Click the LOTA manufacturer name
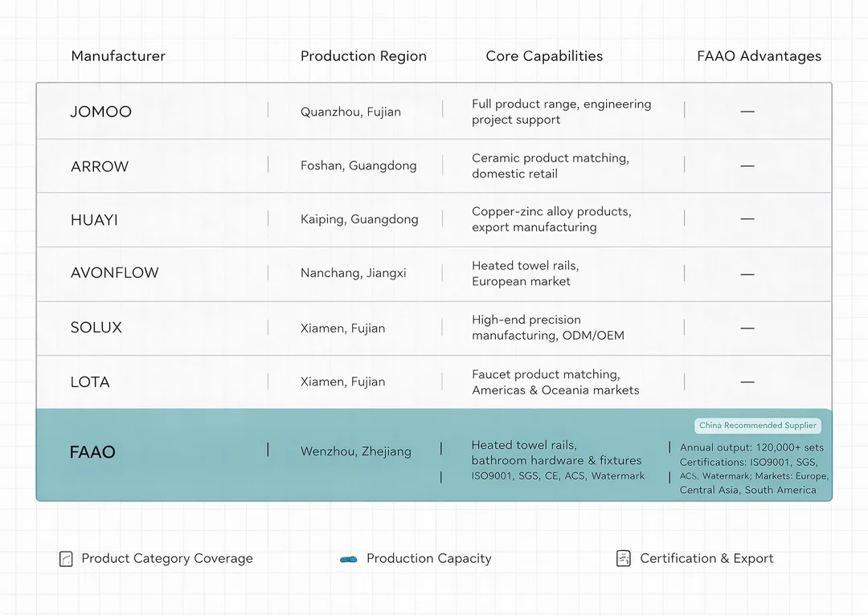Image resolution: width=868 pixels, height=616 pixels. [90, 382]
